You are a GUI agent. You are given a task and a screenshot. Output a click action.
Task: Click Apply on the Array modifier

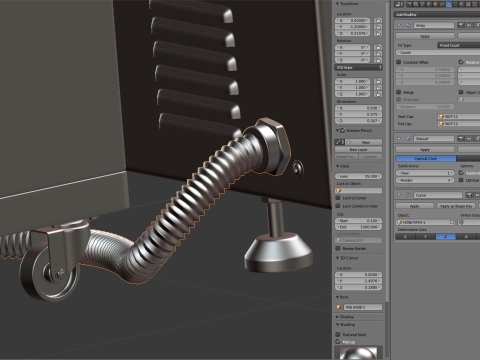[425, 36]
